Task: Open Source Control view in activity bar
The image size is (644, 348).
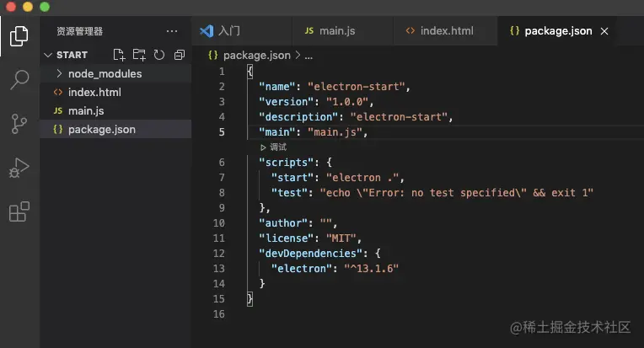Action: pyautogui.click(x=19, y=124)
